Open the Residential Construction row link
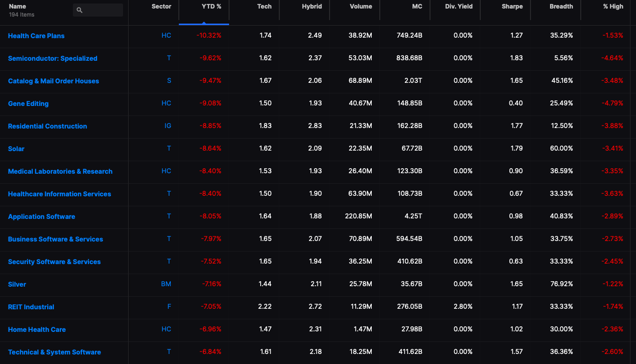 click(48, 126)
